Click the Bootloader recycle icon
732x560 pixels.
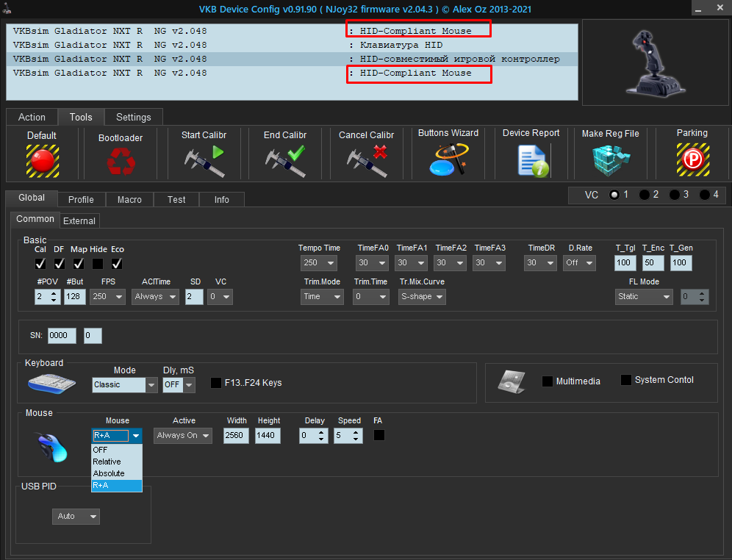[120, 160]
